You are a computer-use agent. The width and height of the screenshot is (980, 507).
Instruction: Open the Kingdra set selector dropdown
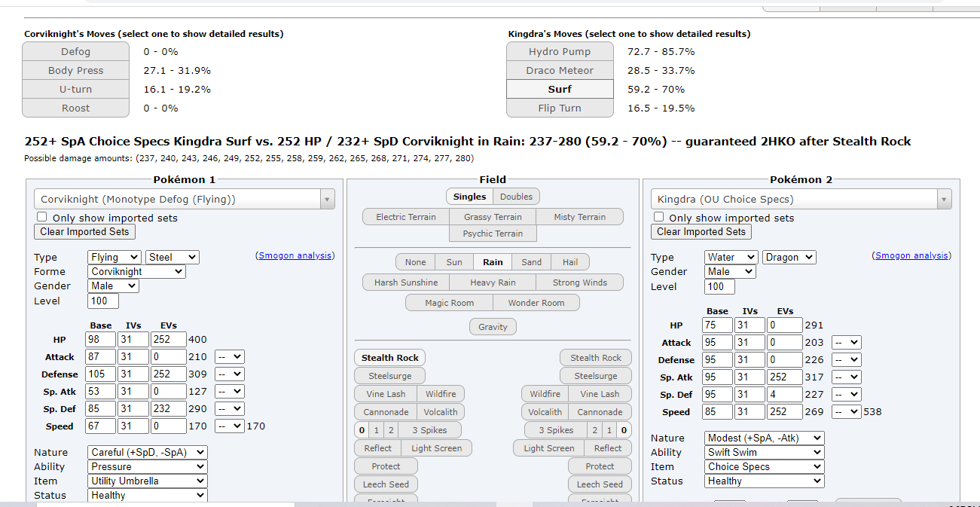[801, 200]
